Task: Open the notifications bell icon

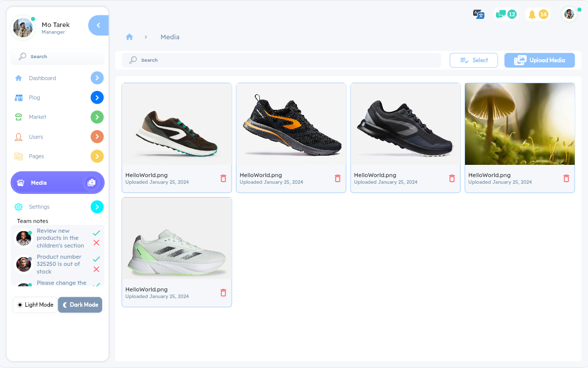Action: pos(532,14)
